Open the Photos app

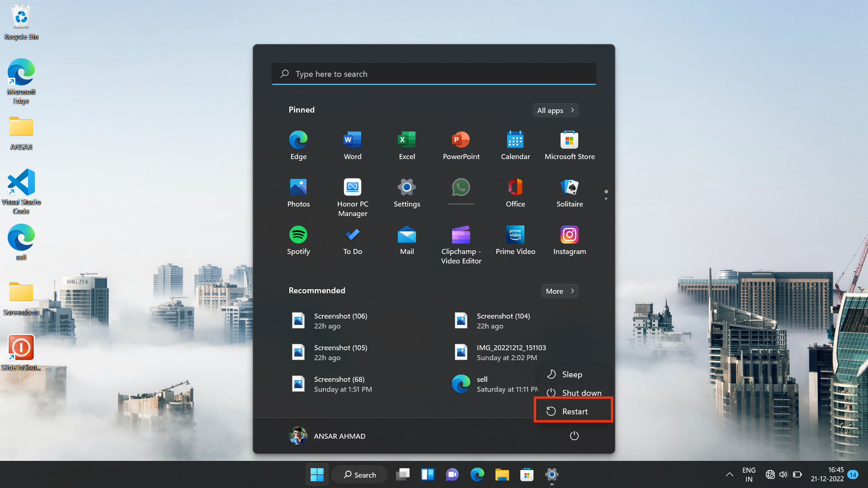tap(298, 192)
